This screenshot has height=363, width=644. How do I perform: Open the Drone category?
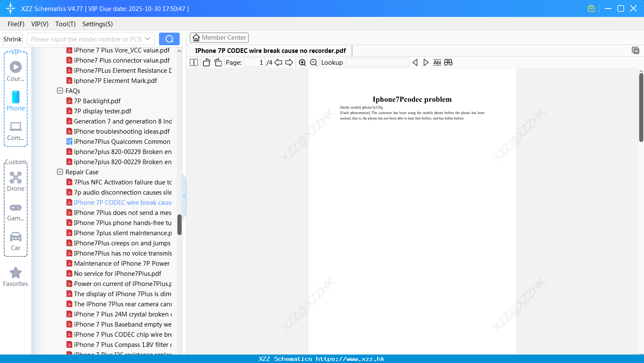pos(16,181)
